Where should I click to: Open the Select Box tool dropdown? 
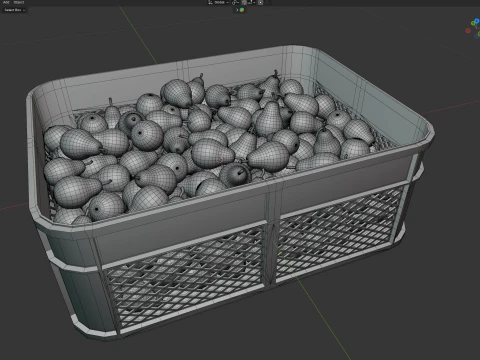point(14,10)
